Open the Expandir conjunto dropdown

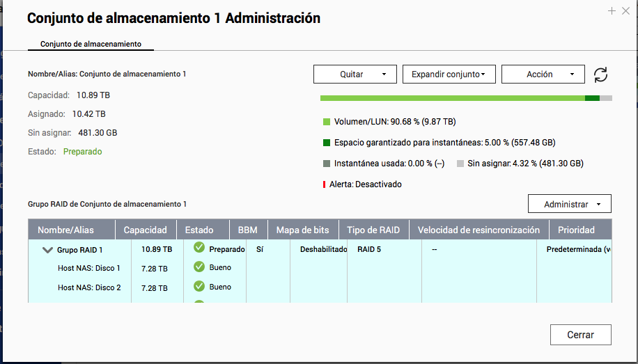pyautogui.click(x=449, y=74)
